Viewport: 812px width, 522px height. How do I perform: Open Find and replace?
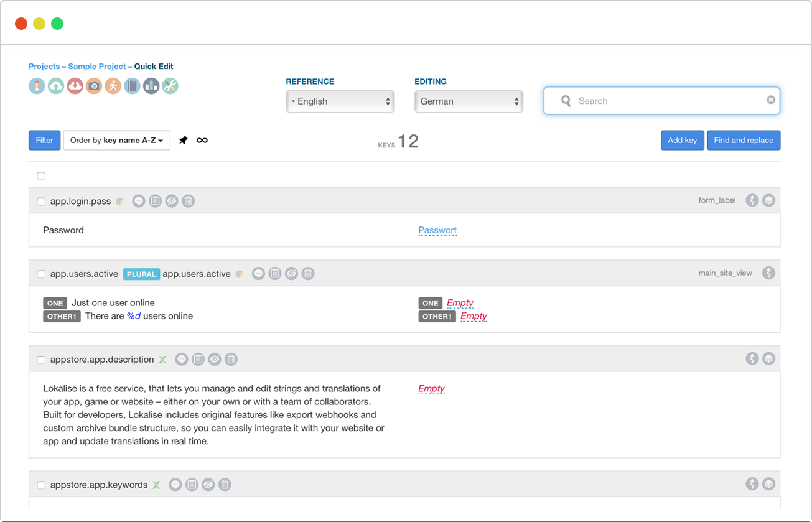(744, 141)
